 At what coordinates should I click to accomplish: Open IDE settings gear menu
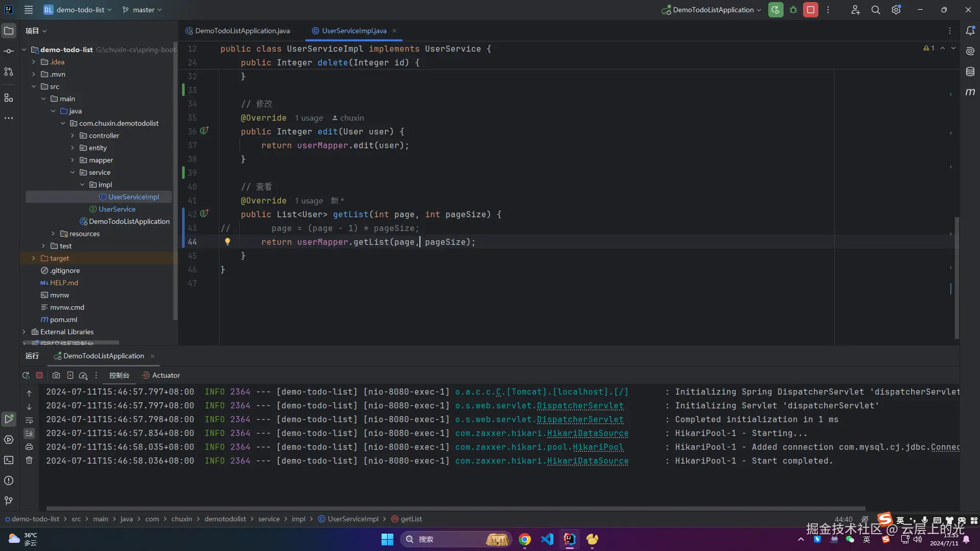tap(896, 10)
